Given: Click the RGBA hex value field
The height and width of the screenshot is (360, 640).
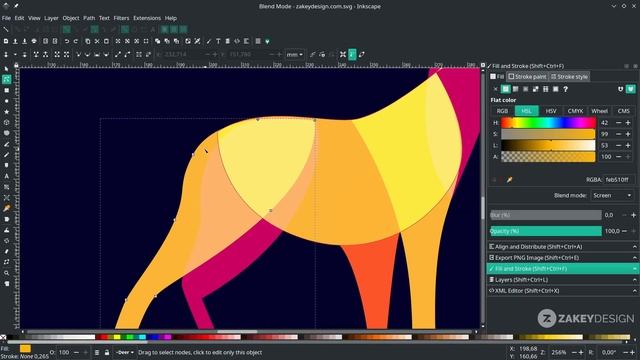Looking at the screenshot, I should click(x=619, y=180).
